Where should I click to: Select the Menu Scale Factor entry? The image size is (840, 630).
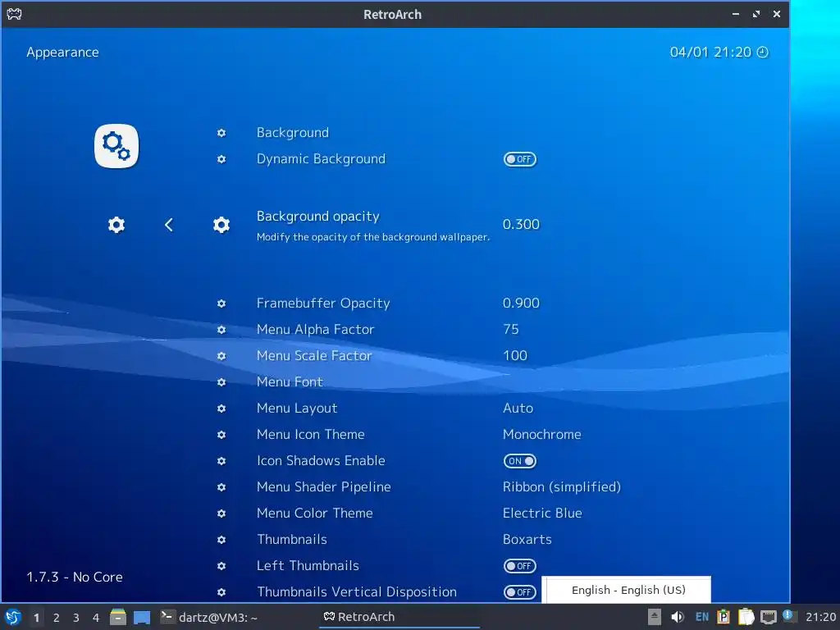click(x=314, y=356)
